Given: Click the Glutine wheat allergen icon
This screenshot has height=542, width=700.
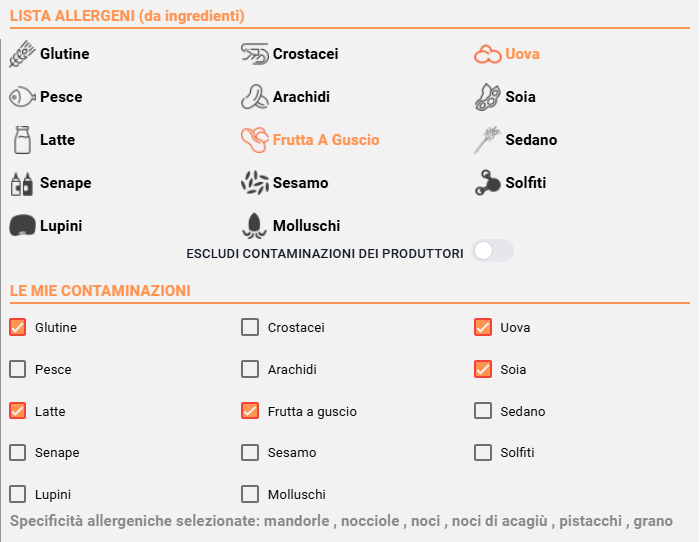Looking at the screenshot, I should [x=22, y=54].
